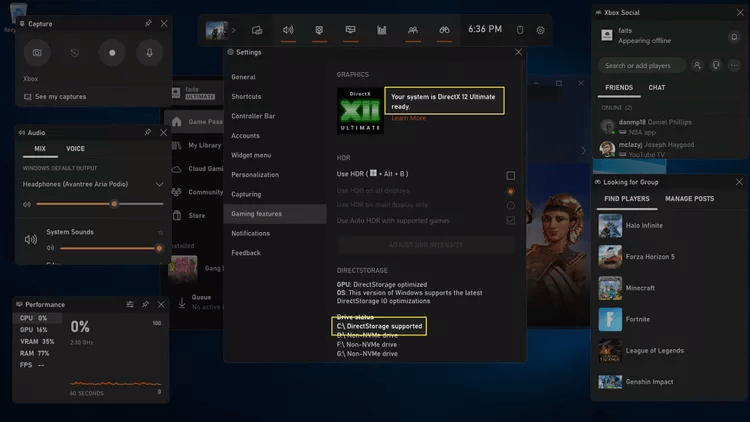The height and width of the screenshot is (422, 750).
Task: Open the Game Bar settings gear
Action: tap(540, 30)
